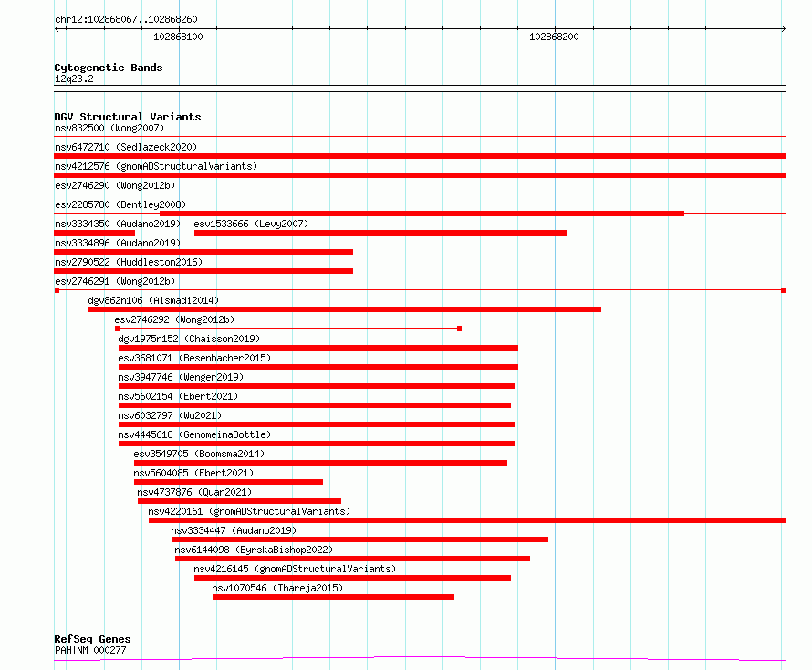Open dgv862n106 (Alsmadi2014) label
The width and height of the screenshot is (812, 670).
coord(153,300)
